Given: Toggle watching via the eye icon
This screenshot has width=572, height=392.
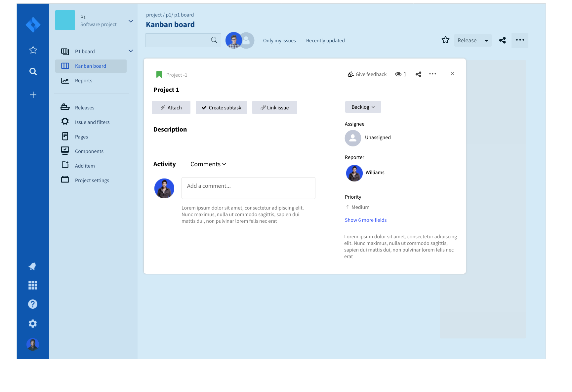Looking at the screenshot, I should click(x=398, y=74).
